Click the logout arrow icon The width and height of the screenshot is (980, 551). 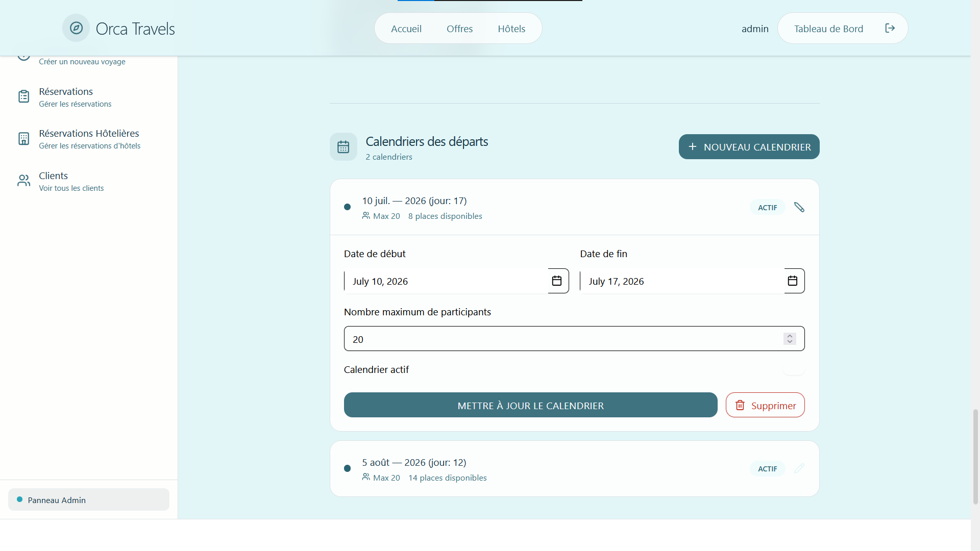890,28
